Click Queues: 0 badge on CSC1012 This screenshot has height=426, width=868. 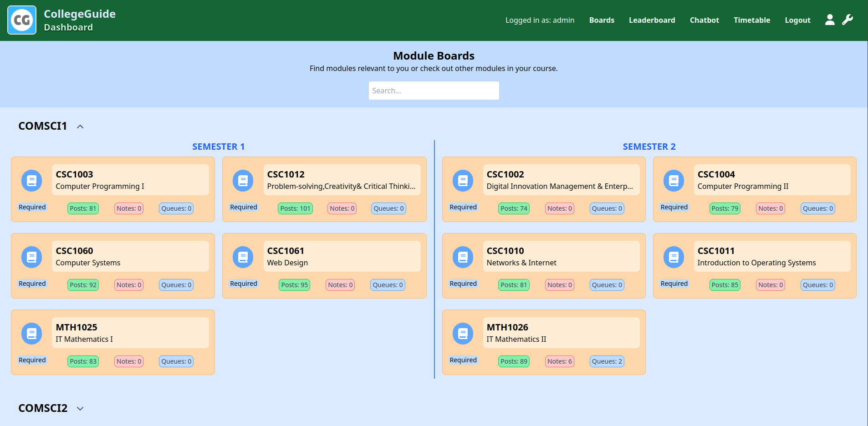[388, 208]
